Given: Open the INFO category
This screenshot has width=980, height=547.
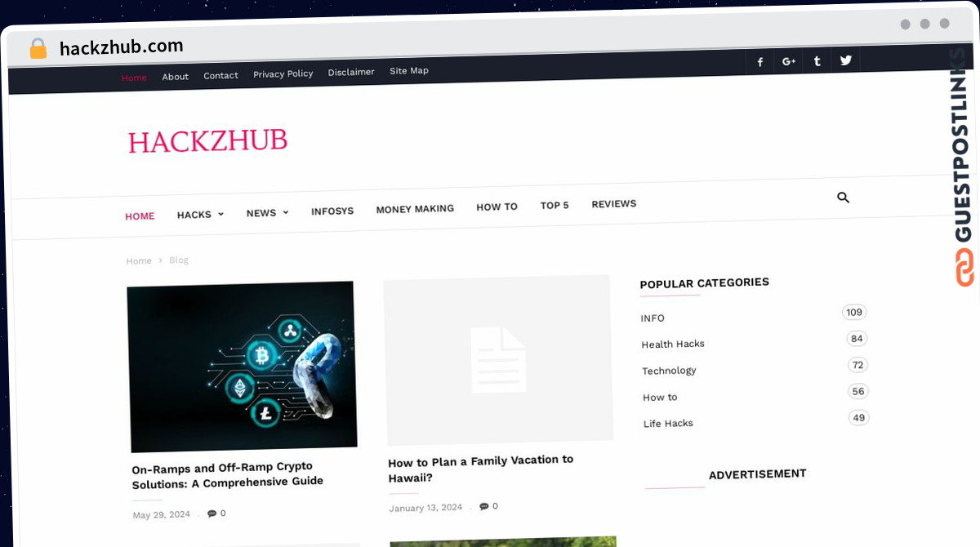Looking at the screenshot, I should point(653,318).
